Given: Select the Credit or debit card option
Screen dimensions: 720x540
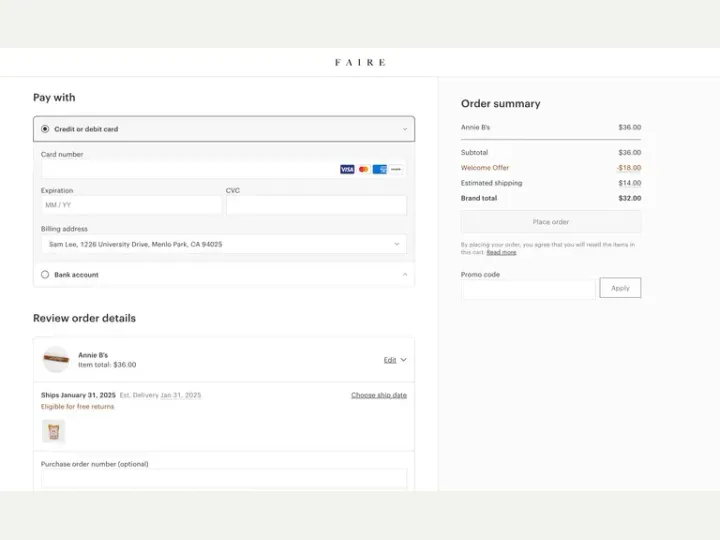Looking at the screenshot, I should [45, 129].
